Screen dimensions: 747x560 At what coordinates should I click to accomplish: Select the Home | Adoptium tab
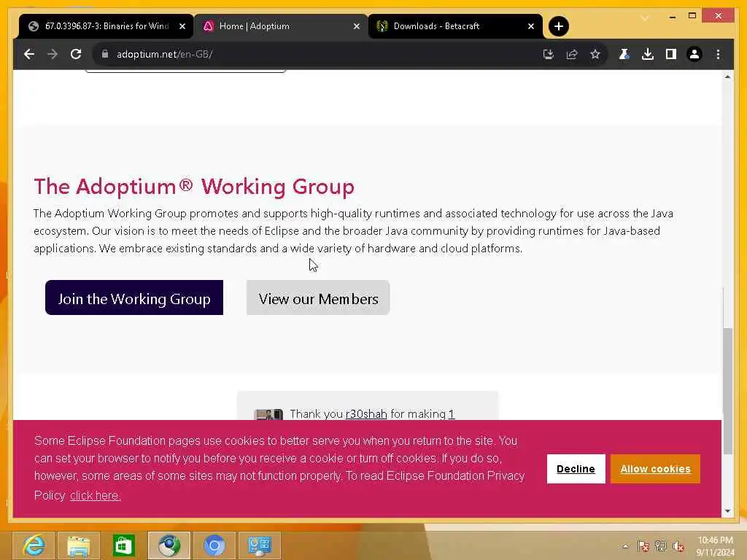[281, 26]
